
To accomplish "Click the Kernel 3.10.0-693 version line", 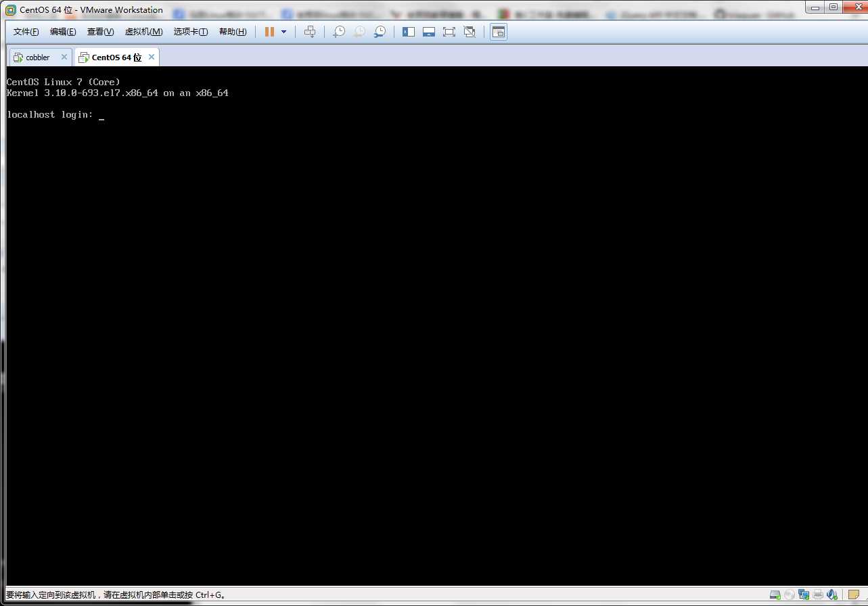I will tap(118, 93).
